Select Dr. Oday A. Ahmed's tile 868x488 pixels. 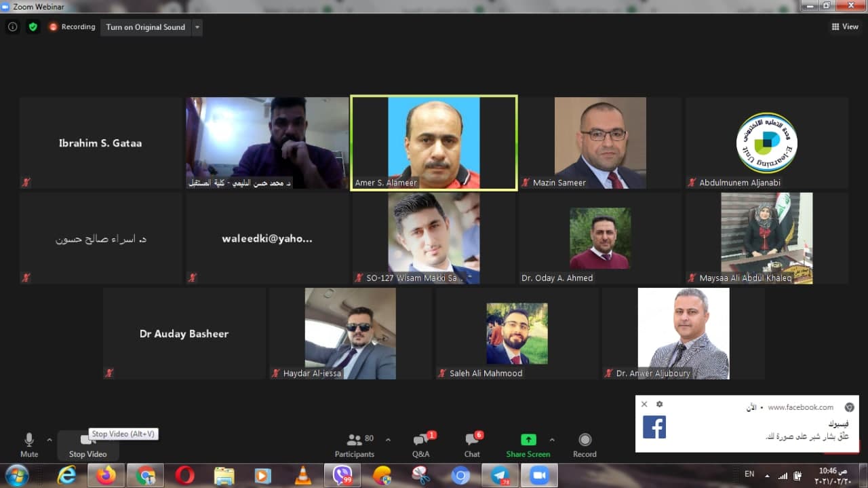[600, 238]
